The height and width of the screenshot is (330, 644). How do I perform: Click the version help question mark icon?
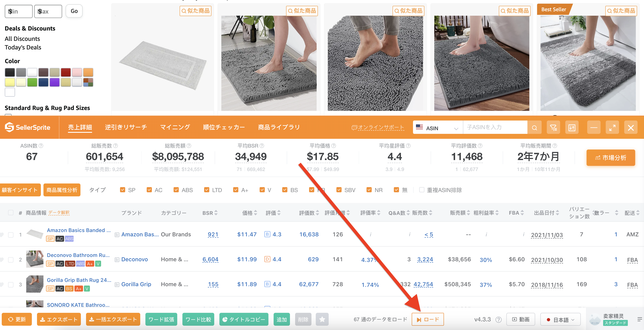click(x=498, y=319)
